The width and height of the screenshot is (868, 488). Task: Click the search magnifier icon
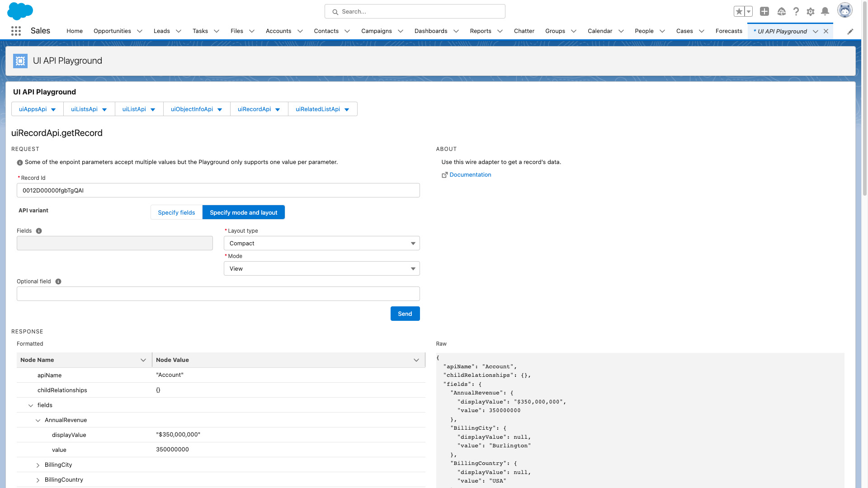(x=335, y=12)
